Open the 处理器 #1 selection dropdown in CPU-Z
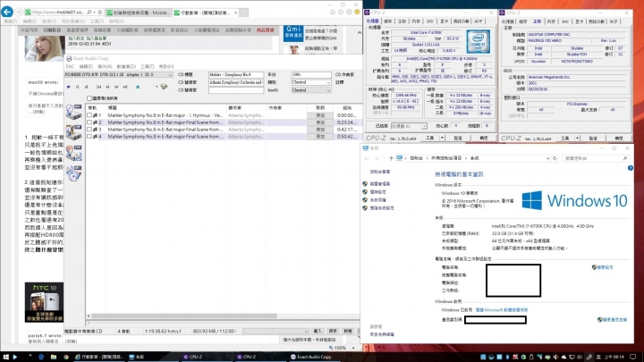 [409, 126]
